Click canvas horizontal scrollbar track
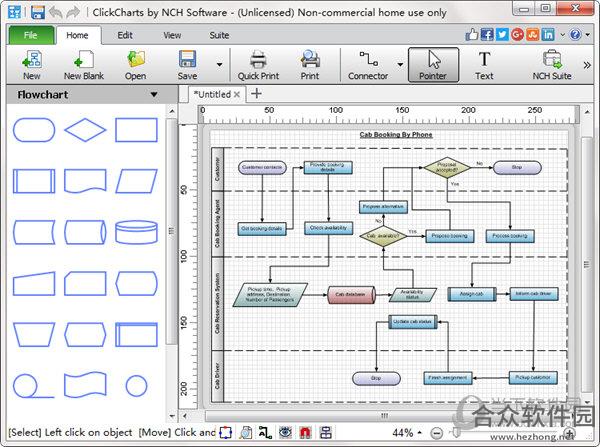 pos(384,416)
